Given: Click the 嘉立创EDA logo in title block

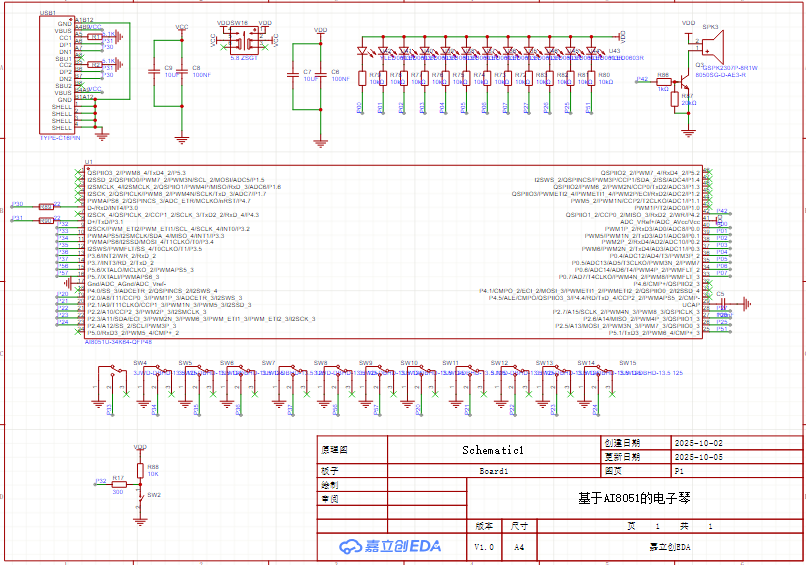Looking at the screenshot, I should 390,546.
